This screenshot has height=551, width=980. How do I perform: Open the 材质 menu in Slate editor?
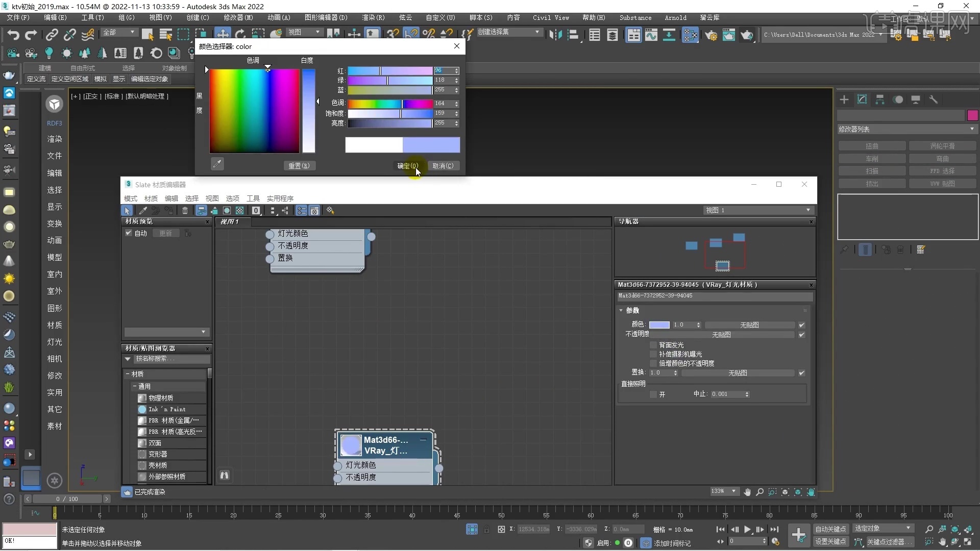pos(151,198)
